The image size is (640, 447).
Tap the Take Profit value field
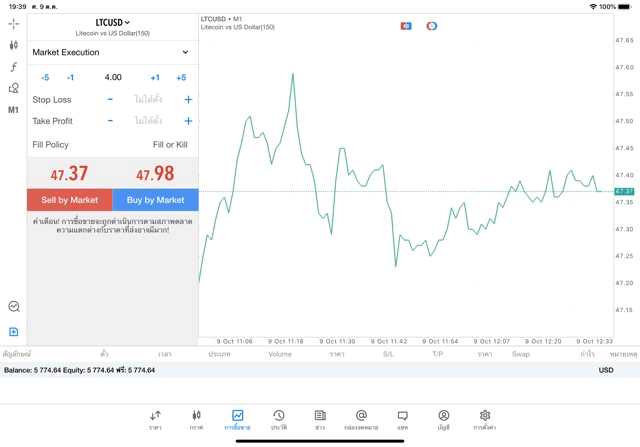click(x=148, y=120)
